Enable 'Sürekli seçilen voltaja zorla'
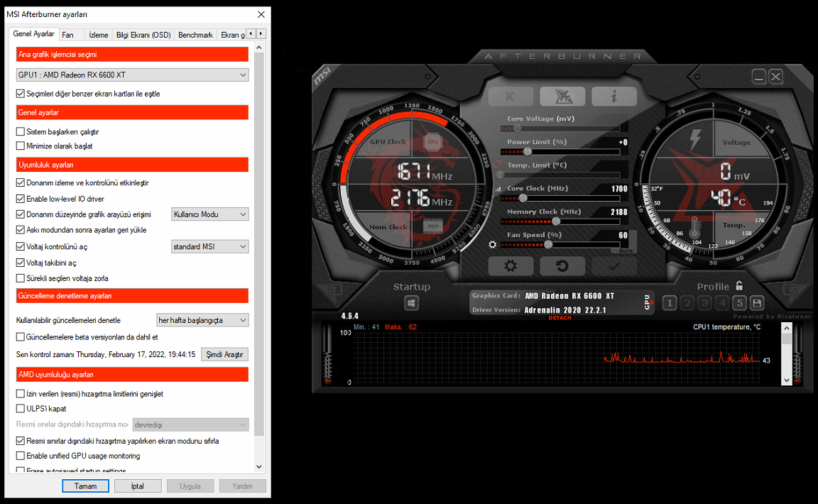The image size is (818, 504). pyautogui.click(x=21, y=278)
